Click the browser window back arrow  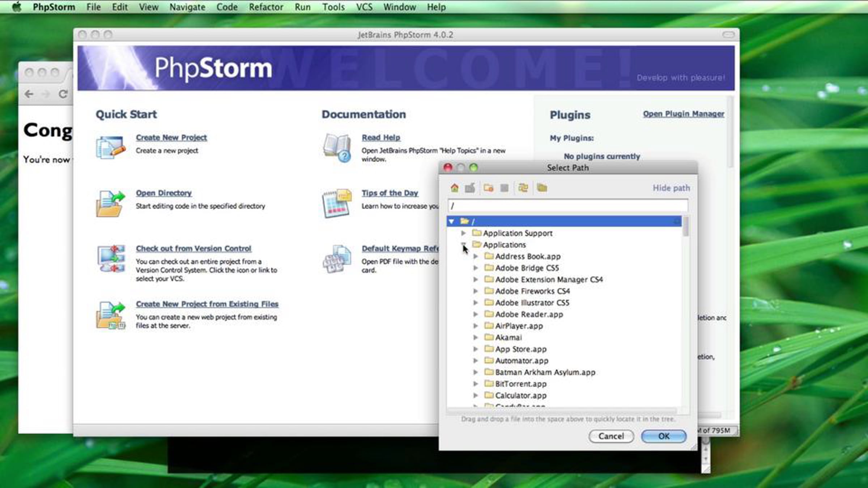click(x=29, y=94)
